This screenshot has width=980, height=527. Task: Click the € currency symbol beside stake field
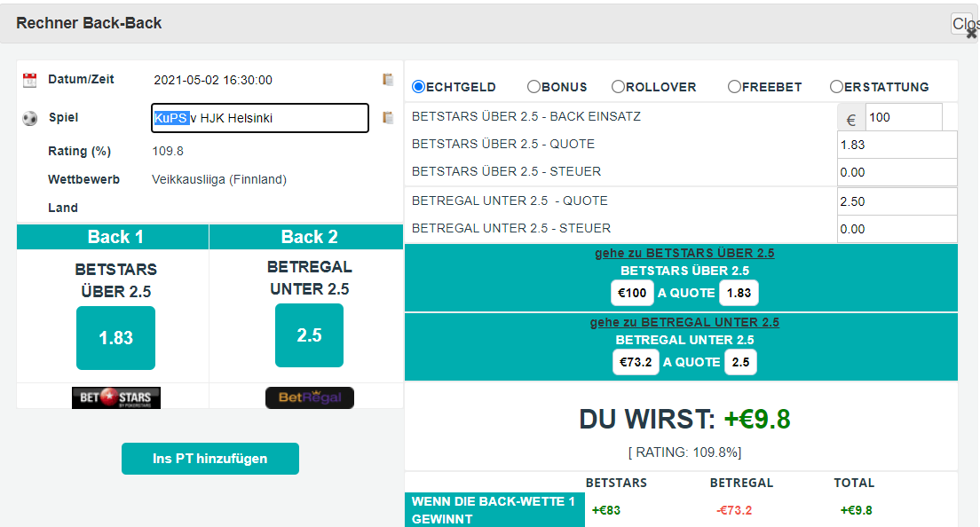851,119
